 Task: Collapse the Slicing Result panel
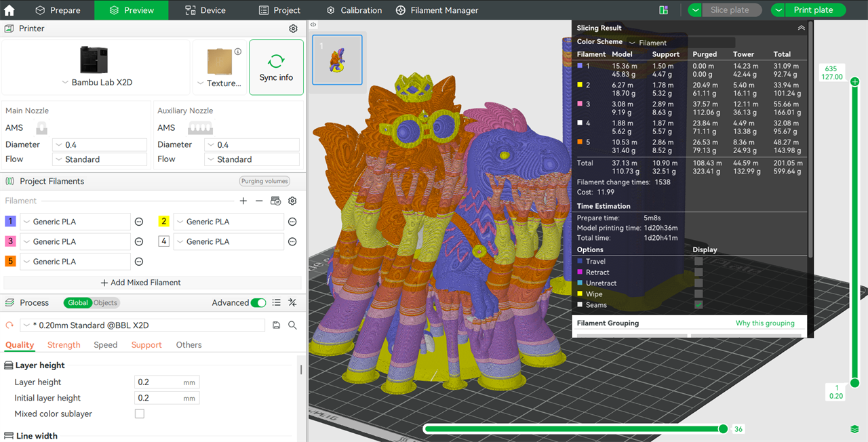[x=801, y=28]
